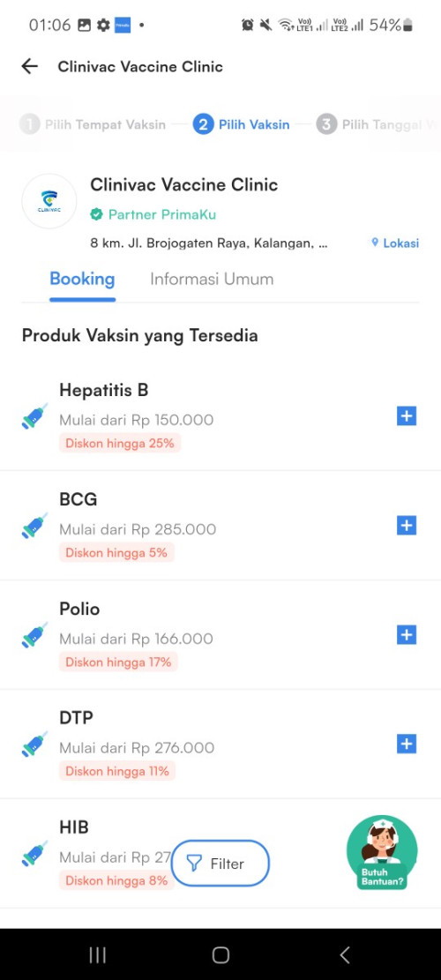
Task: Tap the Android home navigation button
Action: (220, 954)
